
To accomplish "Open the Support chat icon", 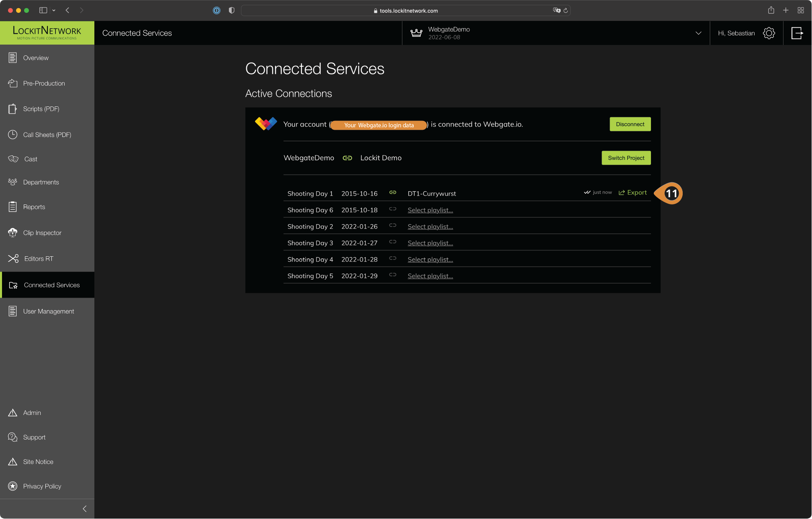I will (x=13, y=437).
